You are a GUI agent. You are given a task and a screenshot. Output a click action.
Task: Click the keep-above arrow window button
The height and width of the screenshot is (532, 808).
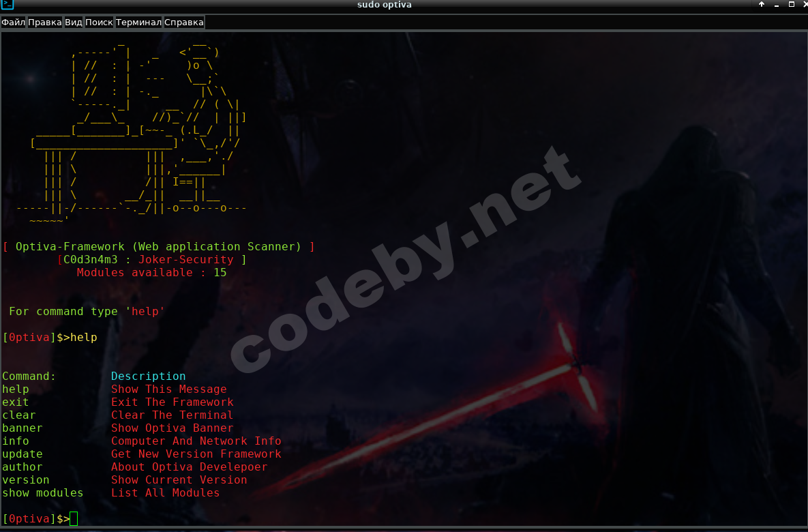(762, 4)
